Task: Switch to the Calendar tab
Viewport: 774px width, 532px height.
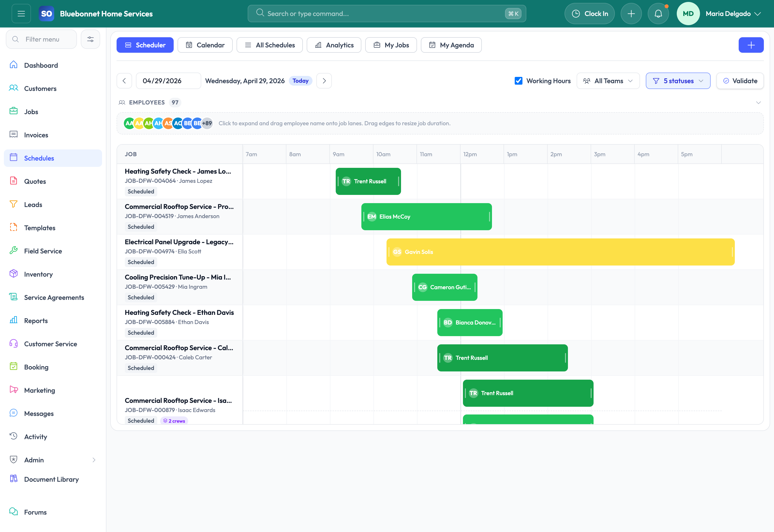Action: pyautogui.click(x=205, y=45)
